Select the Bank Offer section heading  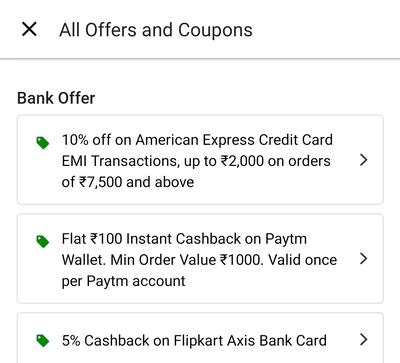(x=56, y=98)
